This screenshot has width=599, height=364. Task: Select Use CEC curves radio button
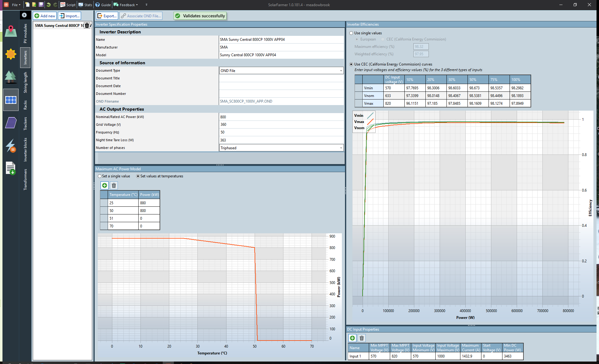[351, 64]
